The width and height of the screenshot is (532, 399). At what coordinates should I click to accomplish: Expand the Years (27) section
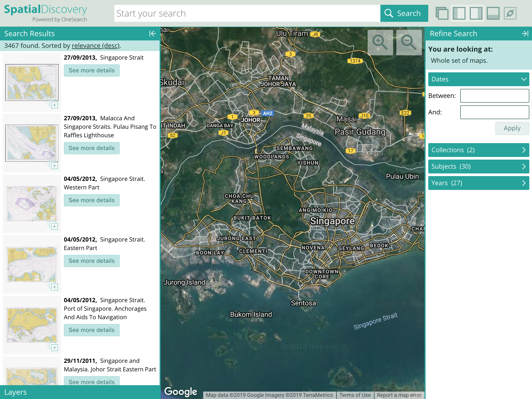point(478,183)
